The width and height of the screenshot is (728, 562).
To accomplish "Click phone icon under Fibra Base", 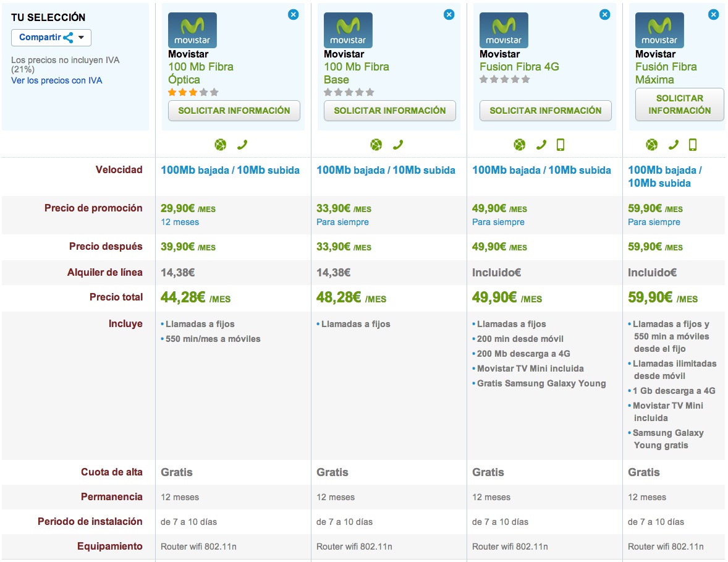I will (x=398, y=145).
